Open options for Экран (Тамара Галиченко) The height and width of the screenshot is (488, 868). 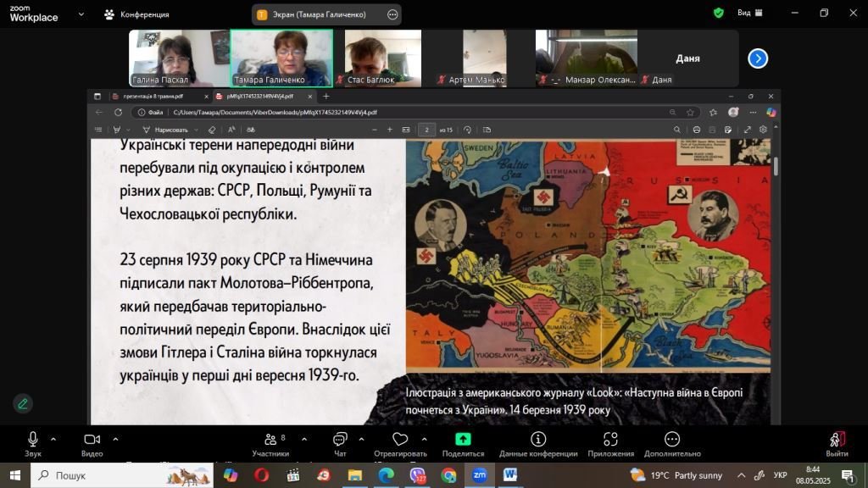pyautogui.click(x=392, y=14)
